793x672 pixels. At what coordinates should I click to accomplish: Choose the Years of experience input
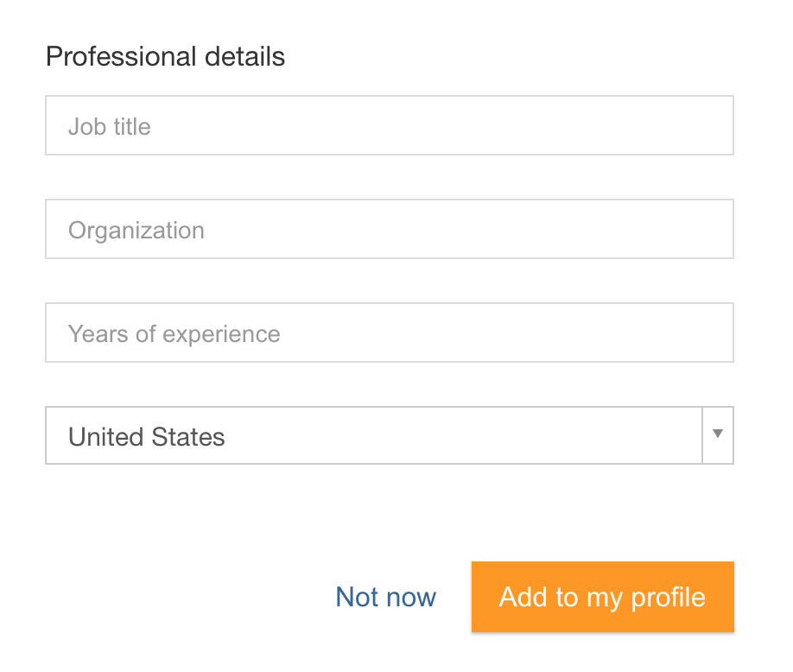click(390, 333)
